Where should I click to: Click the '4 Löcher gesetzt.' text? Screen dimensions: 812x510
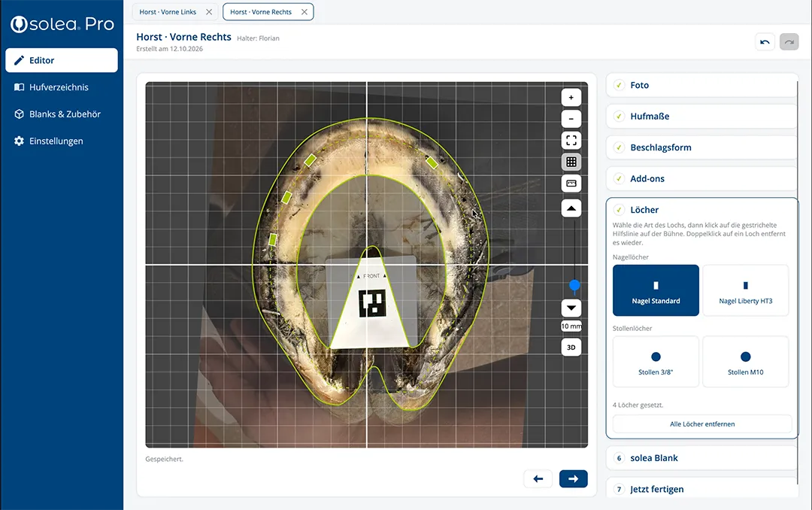pos(638,405)
